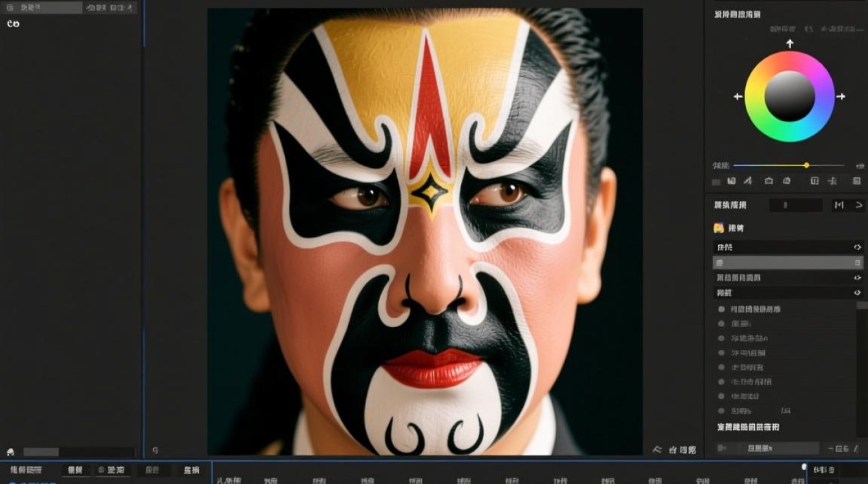Expand the first collapsible row under folder icon
The image size is (868, 484).
(857, 247)
